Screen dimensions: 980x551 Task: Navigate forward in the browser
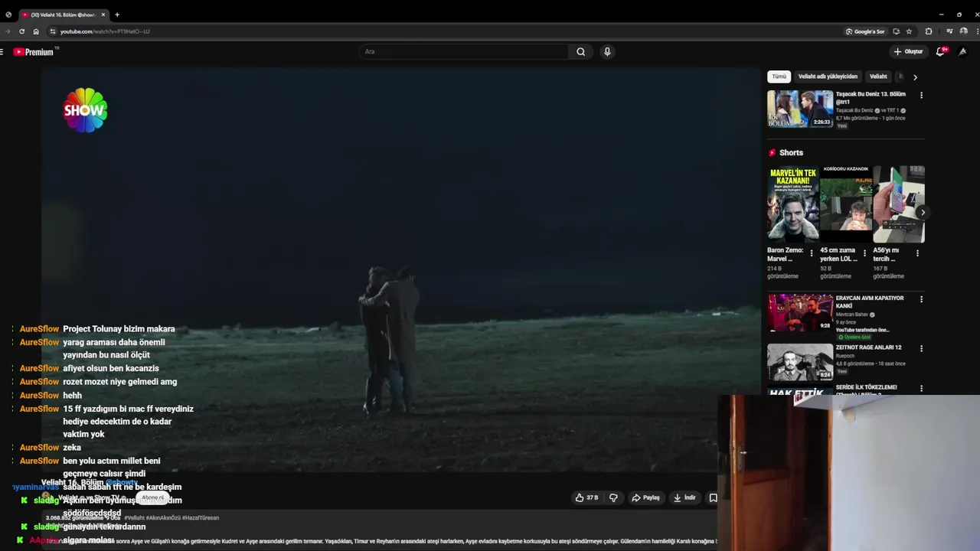coord(8,31)
